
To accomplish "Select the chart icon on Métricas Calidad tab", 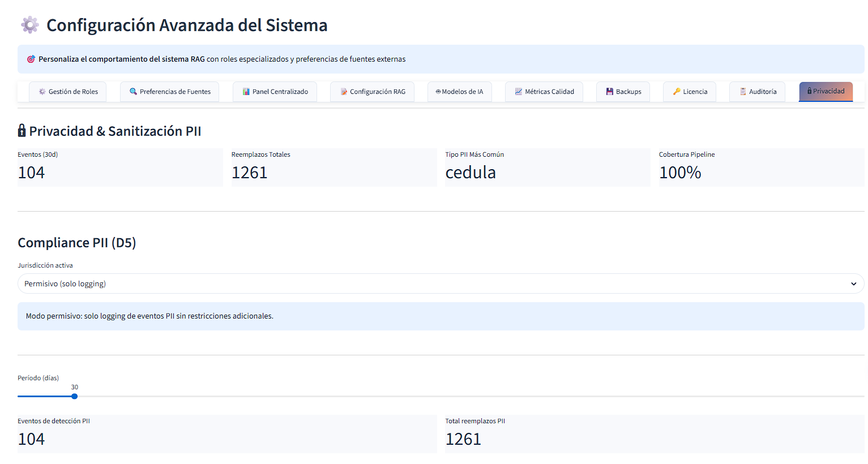I will click(518, 91).
